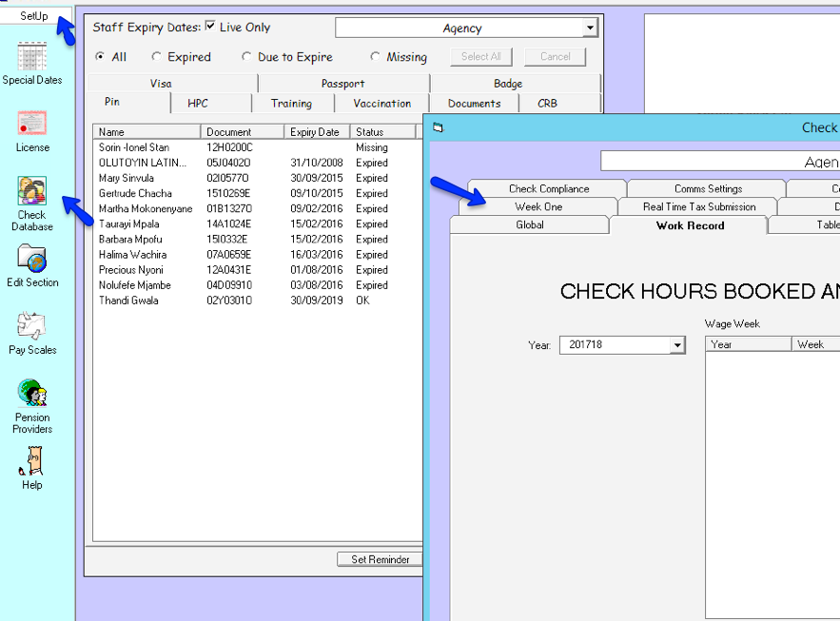Open the Check Database icon
Viewport: 840px width, 621px height.
coord(32,191)
